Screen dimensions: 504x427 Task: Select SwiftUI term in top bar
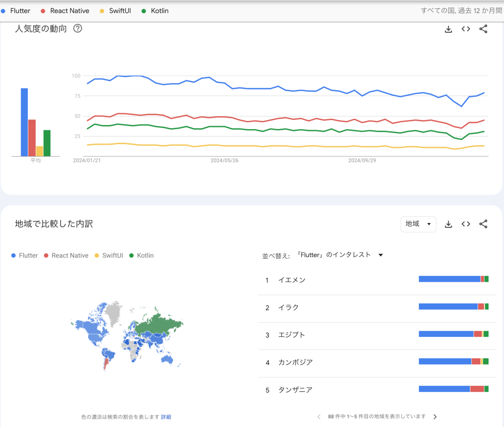(x=115, y=11)
